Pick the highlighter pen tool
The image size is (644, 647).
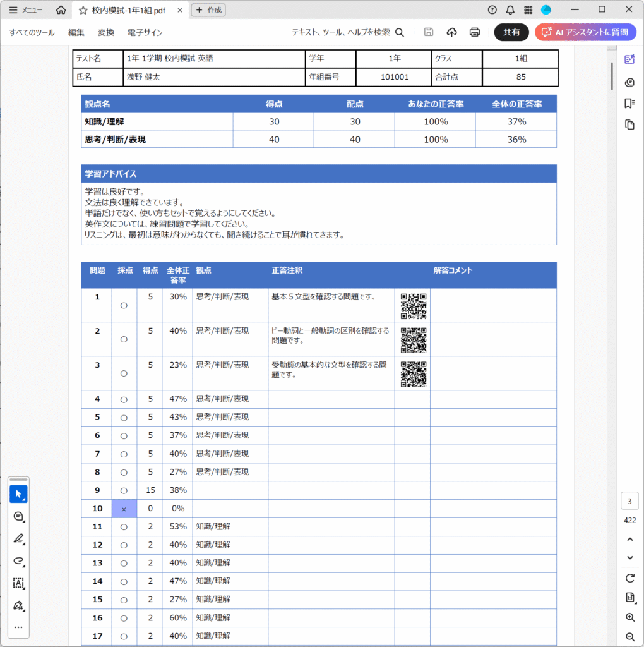coord(18,538)
